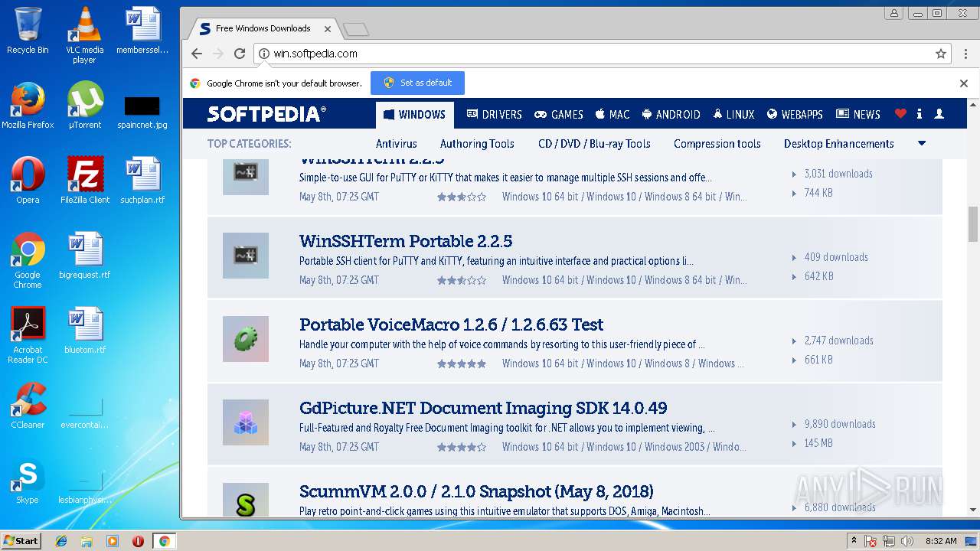The width and height of the screenshot is (980, 551).
Task: Click the 8:32 AM taskbar clock
Action: (940, 541)
